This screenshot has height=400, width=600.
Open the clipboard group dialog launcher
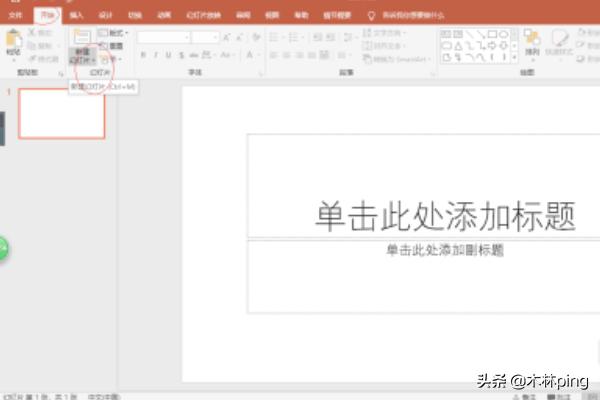click(61, 74)
